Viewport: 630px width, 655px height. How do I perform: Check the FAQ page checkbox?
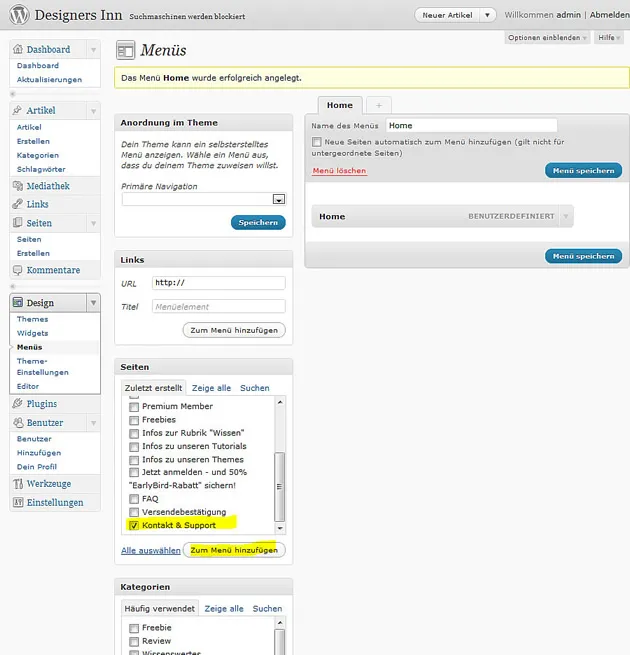[134, 499]
